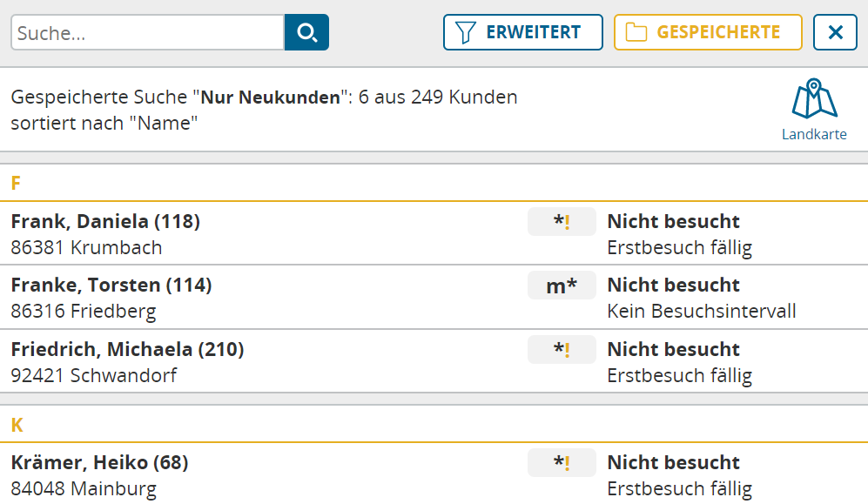Open customer Frank, Daniela (118)

coord(105,221)
